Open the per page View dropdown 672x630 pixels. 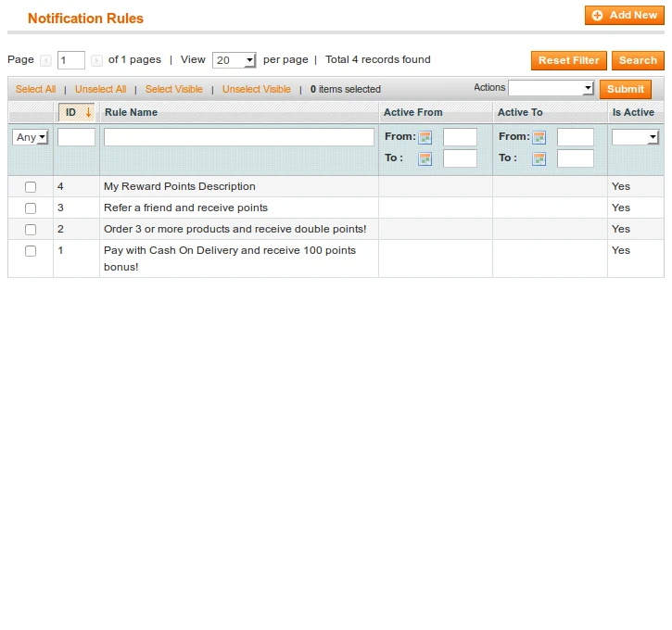click(x=235, y=60)
